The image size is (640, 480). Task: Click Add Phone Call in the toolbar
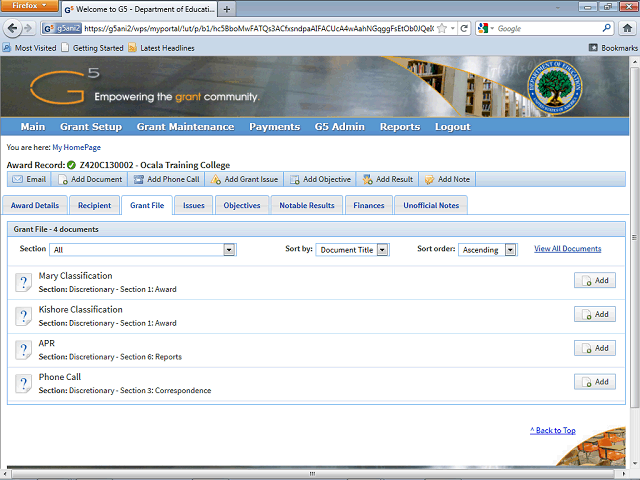[x=167, y=179]
